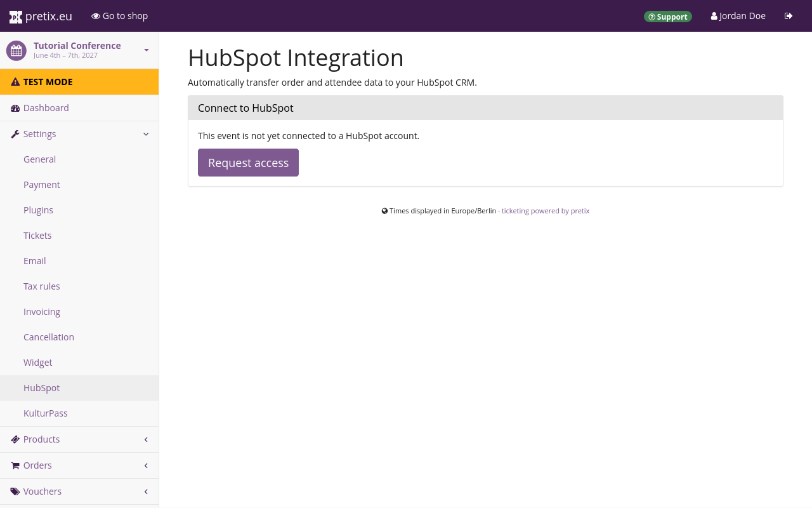Viewport: 812px width, 508px height.
Task: Click the Orders shopping cart icon
Action: pos(15,465)
